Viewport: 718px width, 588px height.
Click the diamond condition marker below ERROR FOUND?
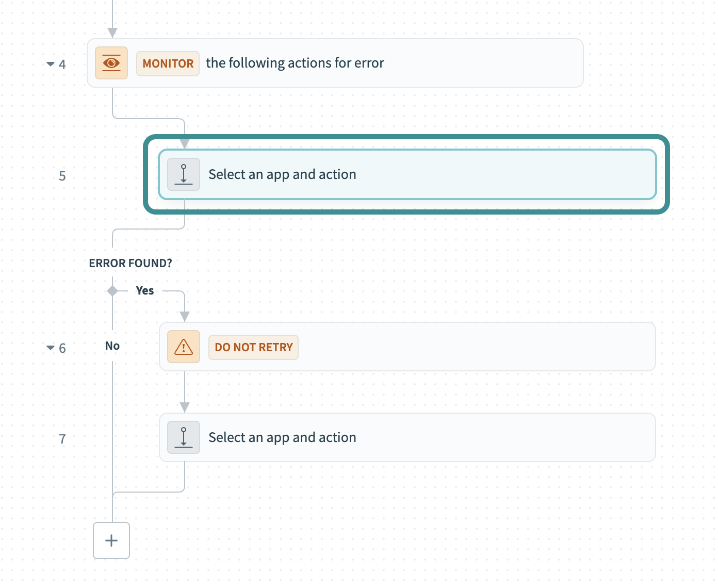[x=111, y=290]
